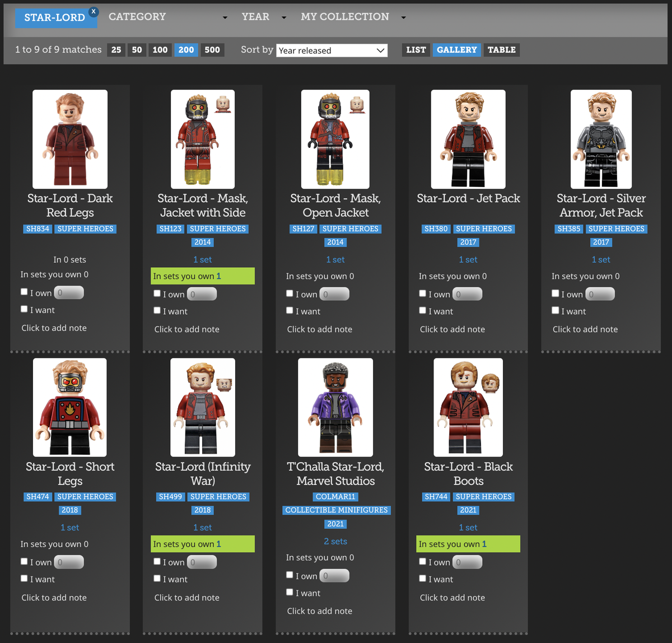Check I want for Star-Lord Infinity War
The image size is (672, 643).
coord(157,578)
